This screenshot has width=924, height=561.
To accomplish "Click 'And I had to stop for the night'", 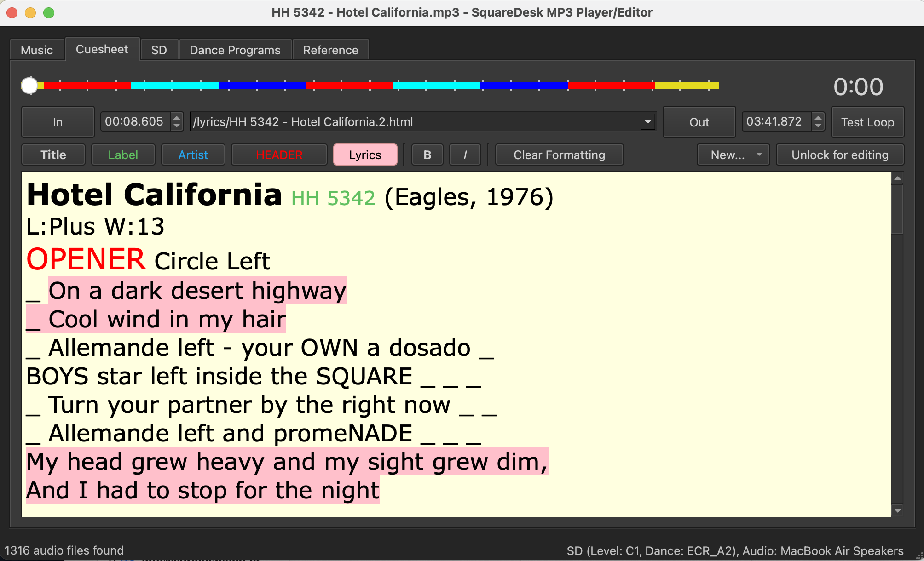I will click(x=203, y=490).
